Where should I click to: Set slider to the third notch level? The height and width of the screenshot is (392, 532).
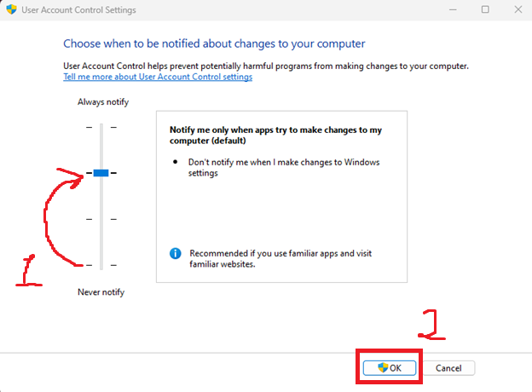click(x=101, y=219)
